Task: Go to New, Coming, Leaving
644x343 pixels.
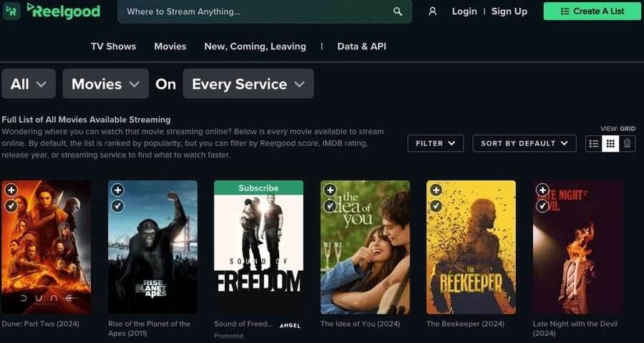Action: 255,46
